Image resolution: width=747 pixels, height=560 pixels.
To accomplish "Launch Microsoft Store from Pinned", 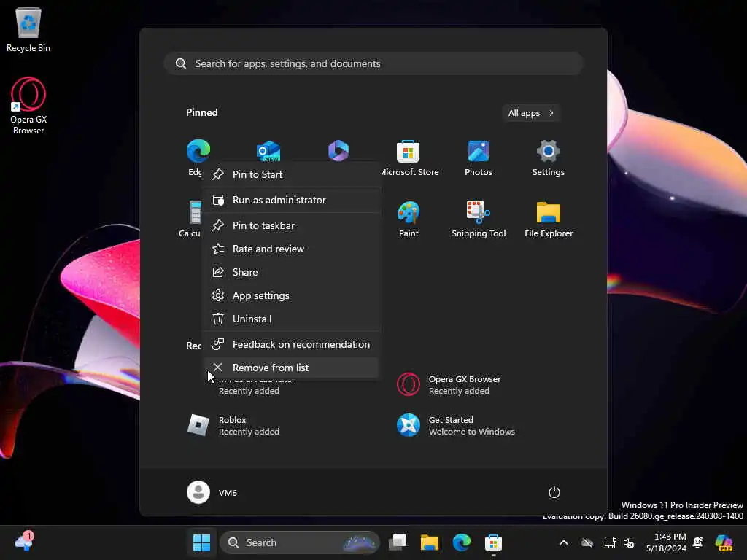I will point(409,158).
